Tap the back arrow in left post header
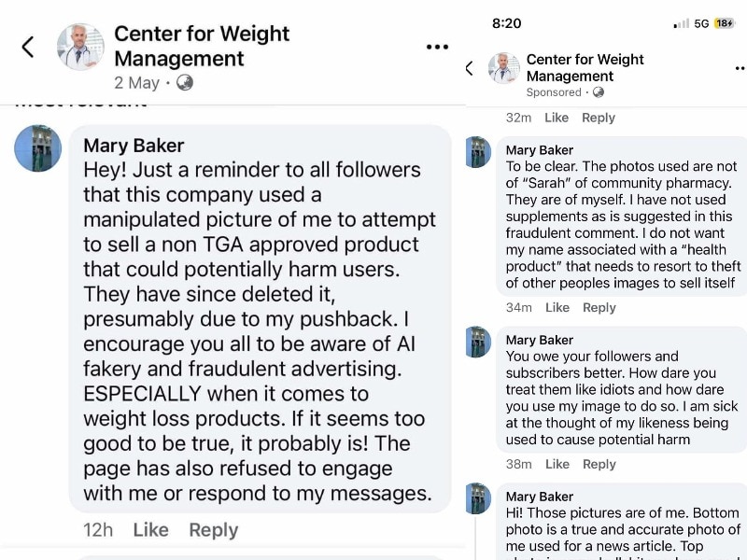The width and height of the screenshot is (747, 560). [x=28, y=47]
